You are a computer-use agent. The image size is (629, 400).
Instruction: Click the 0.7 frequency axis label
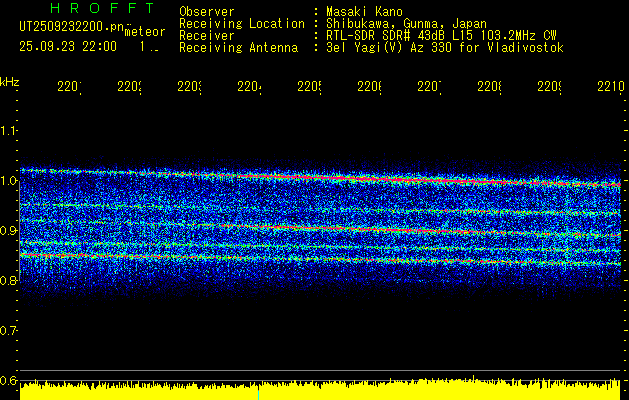[x=9, y=330]
